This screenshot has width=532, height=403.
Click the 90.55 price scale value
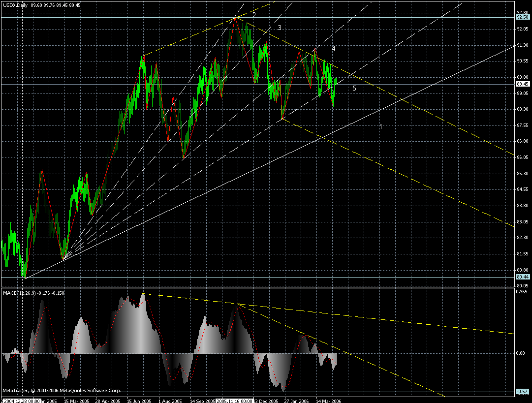(x=523, y=61)
